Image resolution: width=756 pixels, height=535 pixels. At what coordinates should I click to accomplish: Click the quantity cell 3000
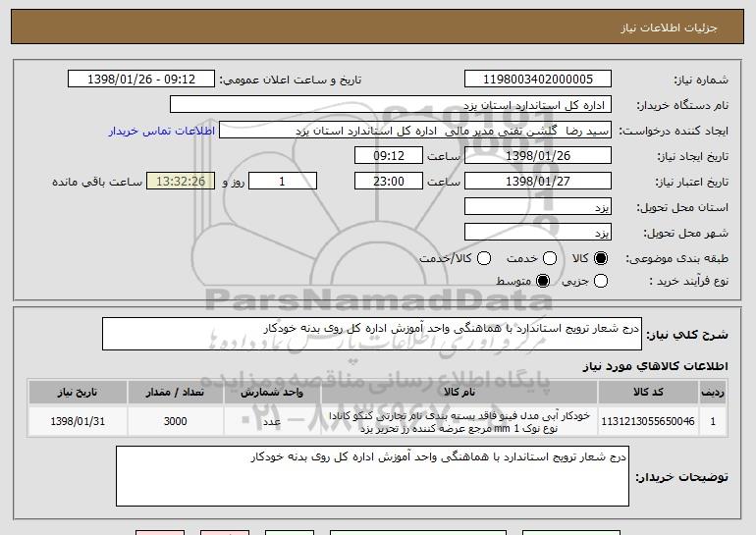coord(176,421)
